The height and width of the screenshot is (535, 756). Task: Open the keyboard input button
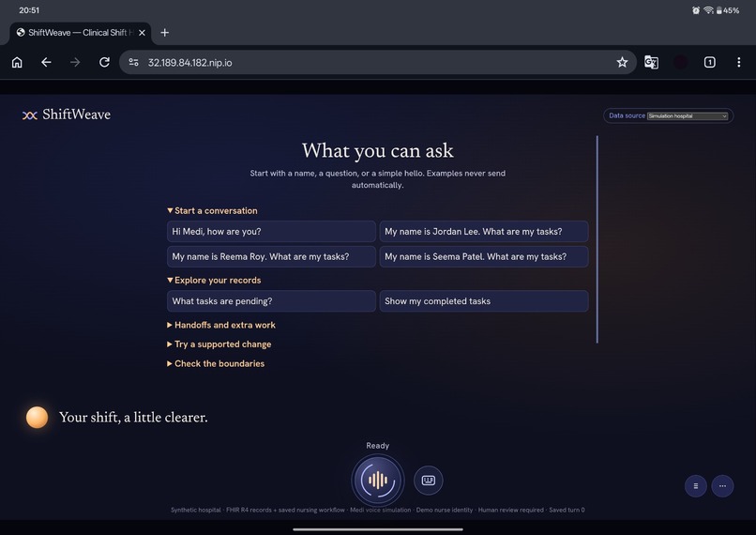point(428,481)
